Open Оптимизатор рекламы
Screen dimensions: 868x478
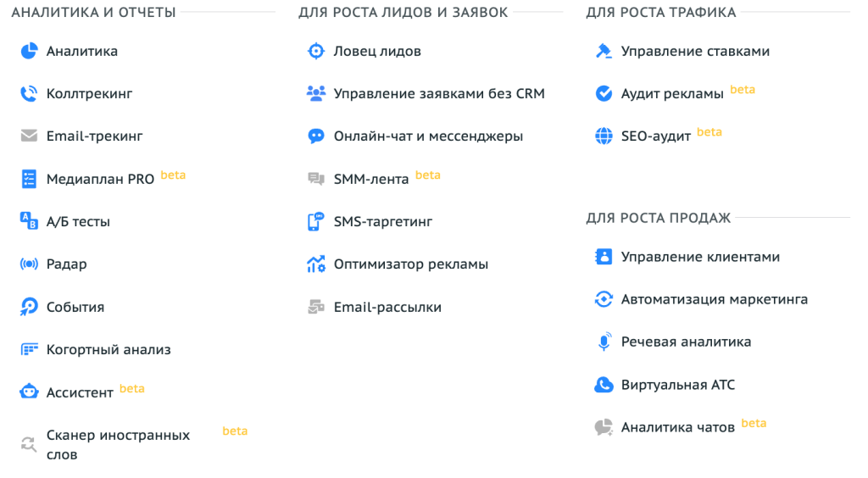tap(411, 264)
